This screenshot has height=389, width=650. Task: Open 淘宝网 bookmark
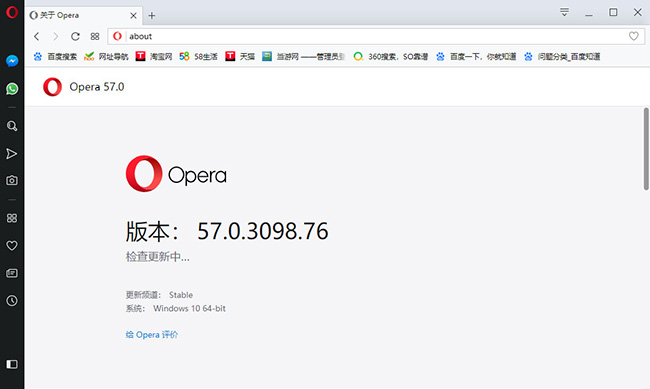(x=154, y=56)
